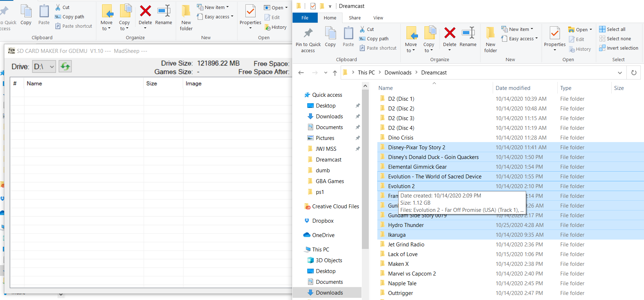The height and width of the screenshot is (300, 644).
Task: Select the Outtrigger folder
Action: (x=400, y=293)
